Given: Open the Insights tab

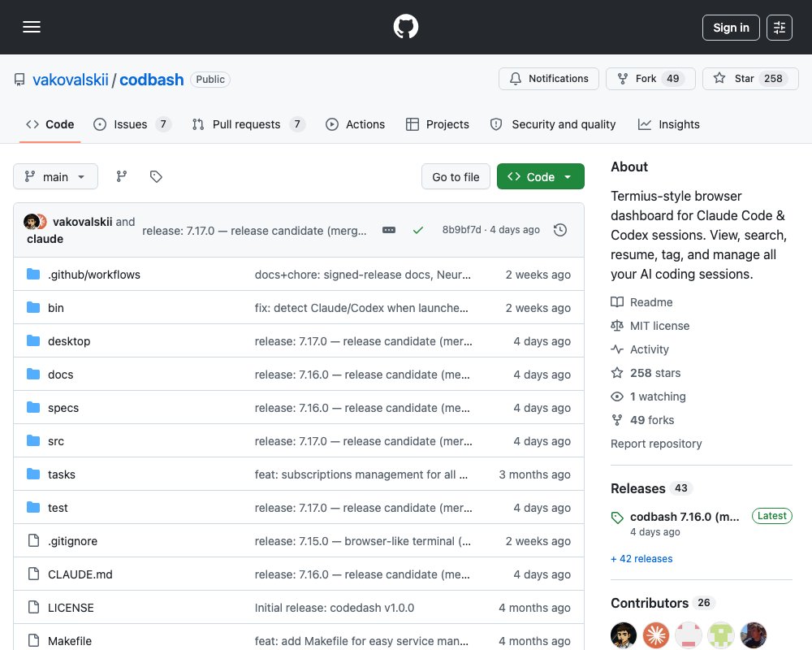Looking at the screenshot, I should click(x=668, y=124).
